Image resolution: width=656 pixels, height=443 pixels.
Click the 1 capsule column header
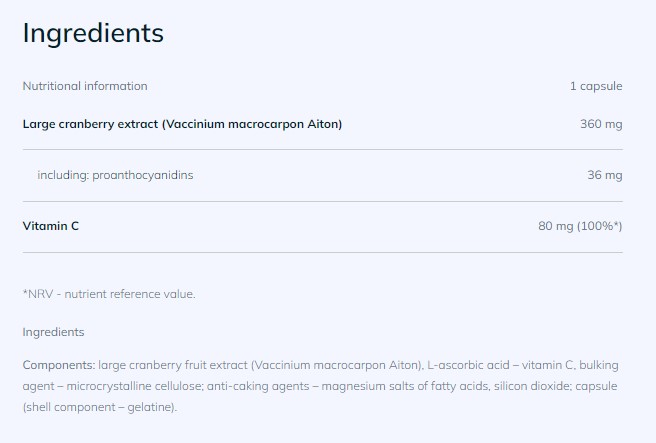coord(596,86)
